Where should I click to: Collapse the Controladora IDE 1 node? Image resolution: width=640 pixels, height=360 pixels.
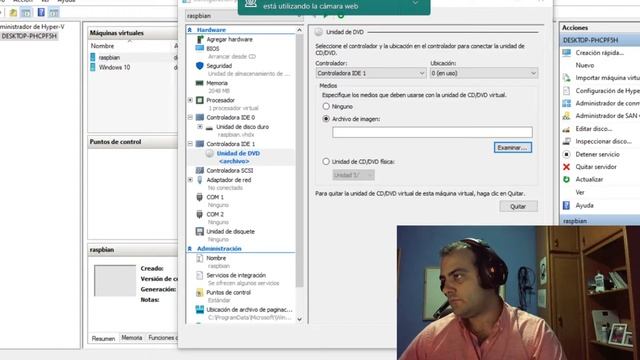(190, 144)
